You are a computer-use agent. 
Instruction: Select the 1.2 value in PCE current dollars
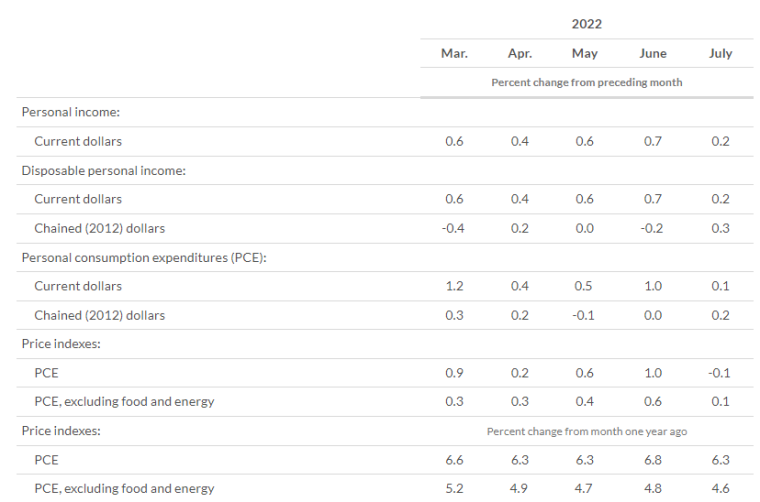click(454, 286)
